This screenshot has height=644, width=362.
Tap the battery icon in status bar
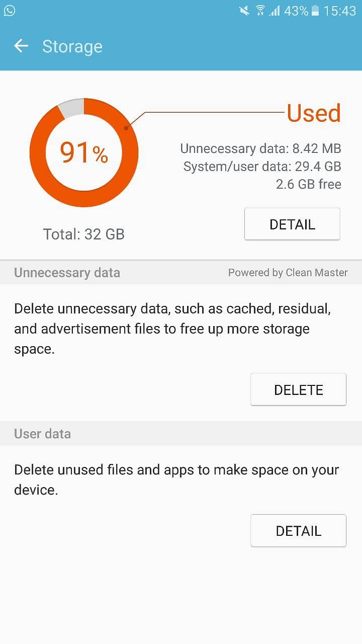(315, 11)
